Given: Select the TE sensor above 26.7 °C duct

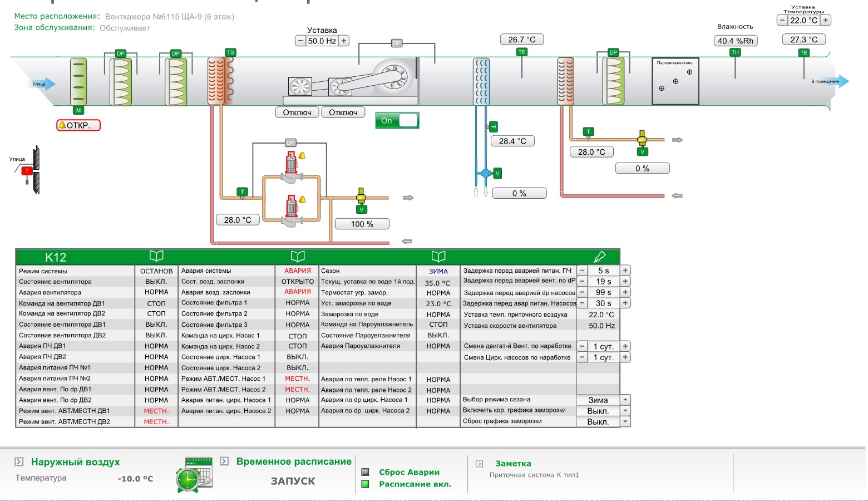Looking at the screenshot, I should [x=521, y=52].
